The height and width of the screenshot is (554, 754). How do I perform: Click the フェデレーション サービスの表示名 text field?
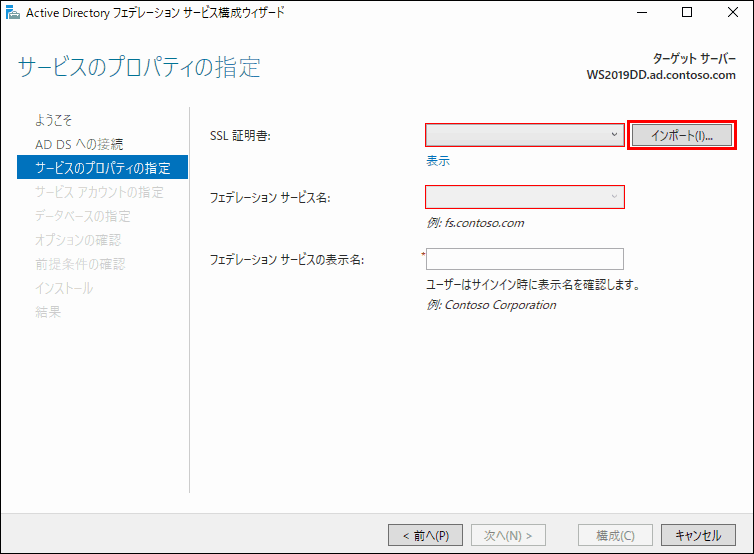coord(525,259)
